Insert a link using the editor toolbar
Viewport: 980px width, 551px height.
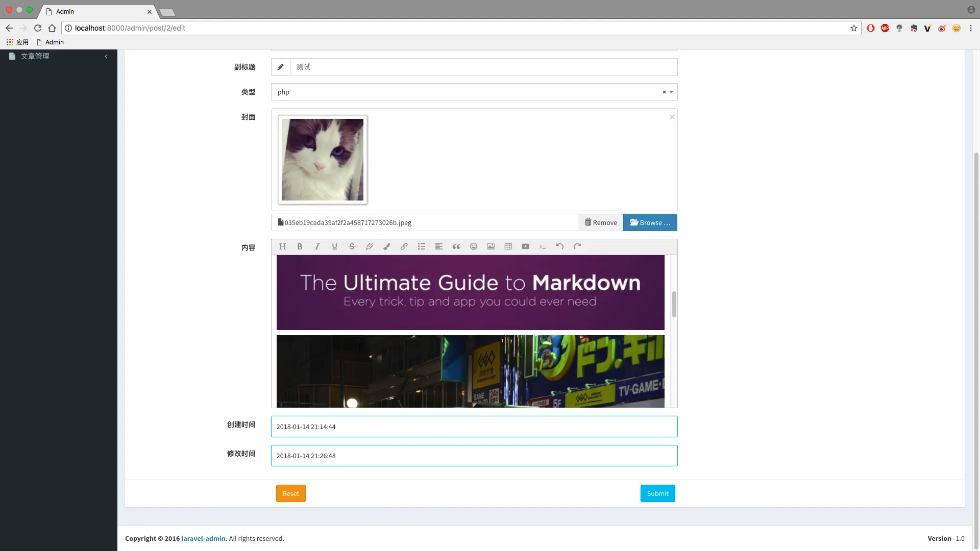point(404,246)
